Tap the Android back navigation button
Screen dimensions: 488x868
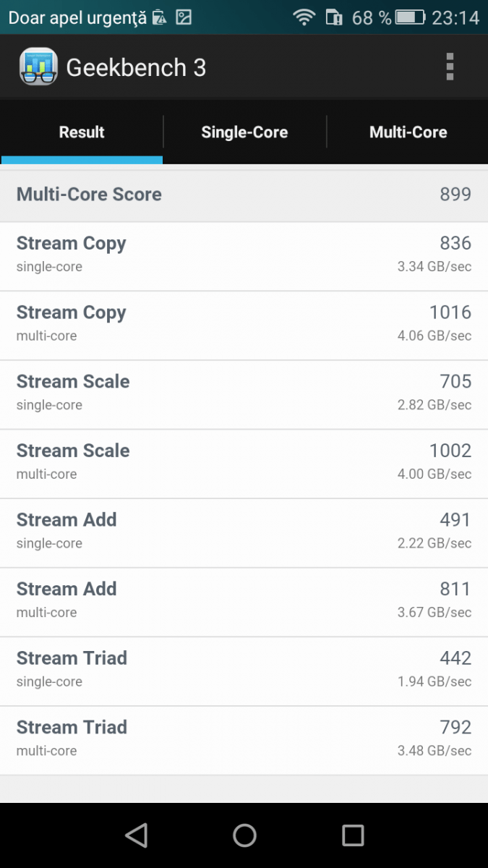136,835
